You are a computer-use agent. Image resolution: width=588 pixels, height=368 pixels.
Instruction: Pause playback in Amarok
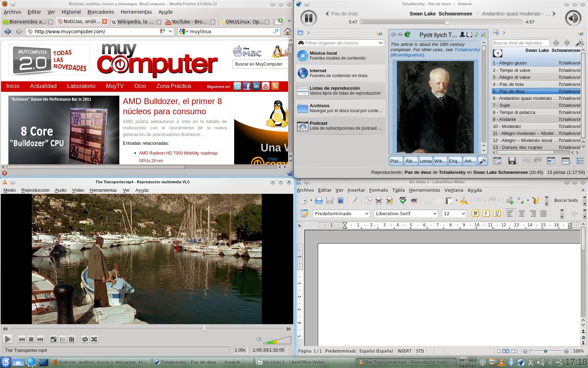(308, 18)
